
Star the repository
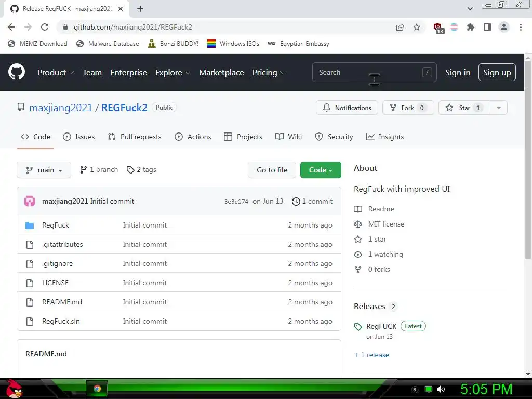click(464, 108)
